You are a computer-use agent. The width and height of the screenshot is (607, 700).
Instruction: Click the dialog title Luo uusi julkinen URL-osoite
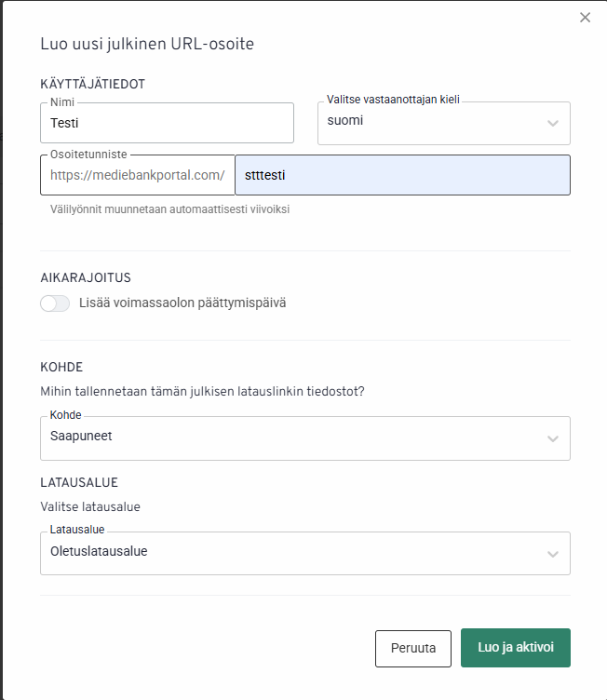pyautogui.click(x=147, y=44)
